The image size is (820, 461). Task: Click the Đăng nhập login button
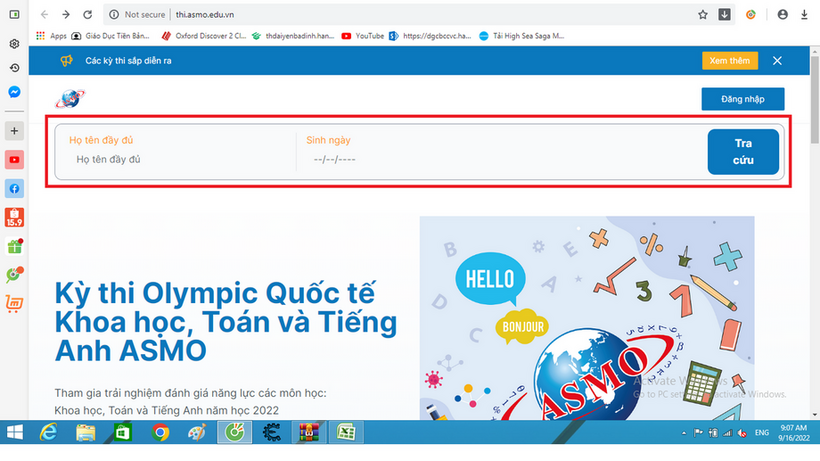tap(742, 99)
